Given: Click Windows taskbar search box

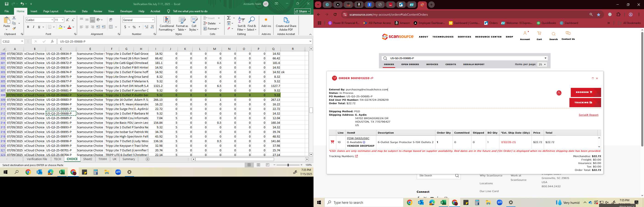Looking at the screenshot, I should [364, 202].
